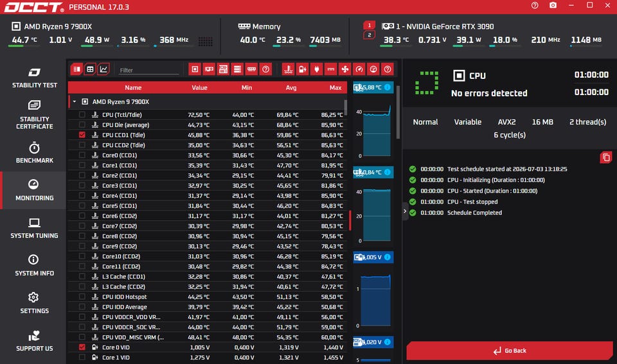This screenshot has width=617, height=364.
Task: Open the System Tuning section
Action: (34, 228)
